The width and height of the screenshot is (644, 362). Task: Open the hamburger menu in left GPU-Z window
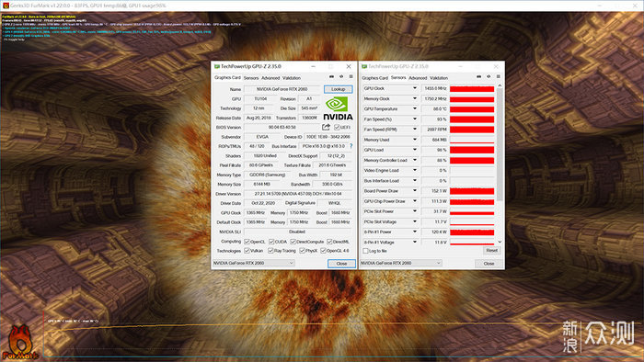(351, 76)
